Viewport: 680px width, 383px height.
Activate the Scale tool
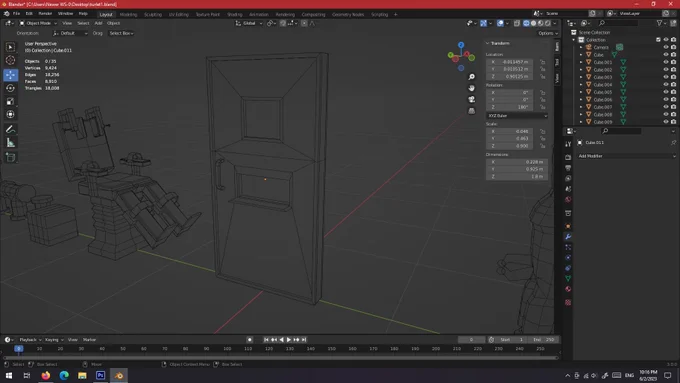pyautogui.click(x=10, y=101)
